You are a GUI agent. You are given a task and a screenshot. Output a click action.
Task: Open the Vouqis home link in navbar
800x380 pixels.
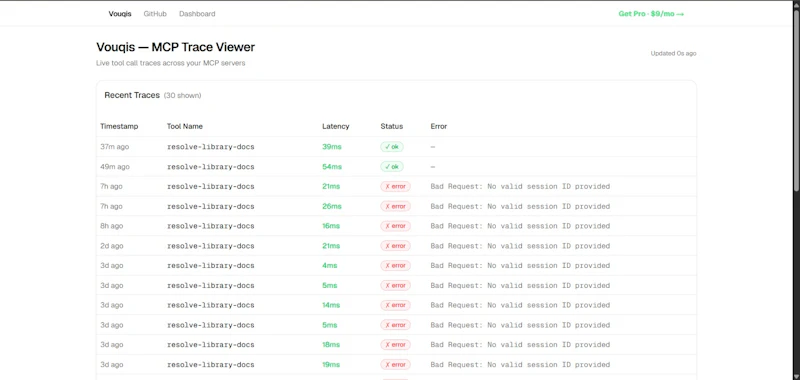120,14
